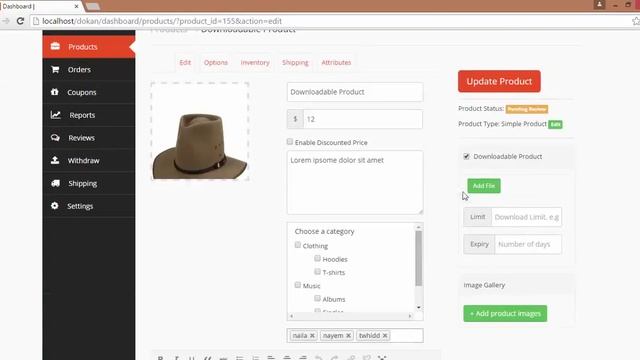Screen dimensions: 640x360
Task: Close the Dashboard browser tab
Action: pos(76,7)
